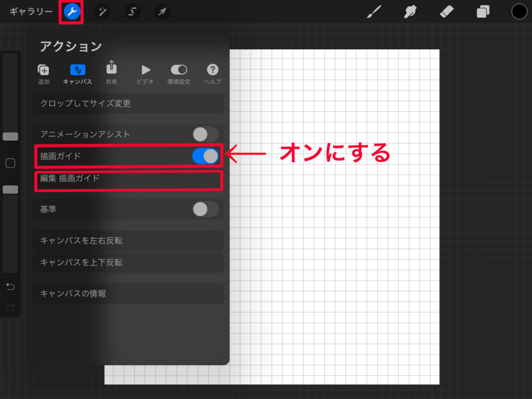Return to ギャラリー
The height and width of the screenshot is (399, 532).
tap(31, 12)
